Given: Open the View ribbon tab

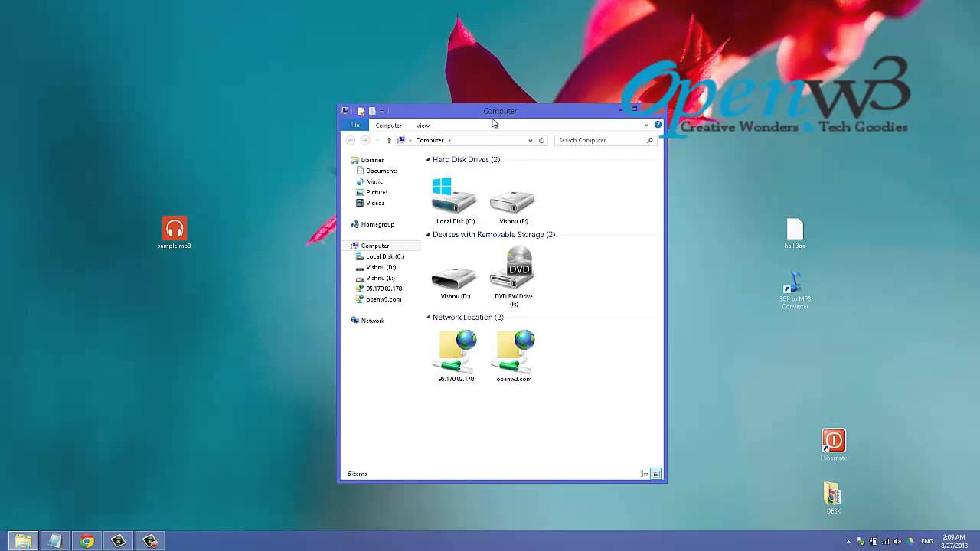Looking at the screenshot, I should point(423,125).
